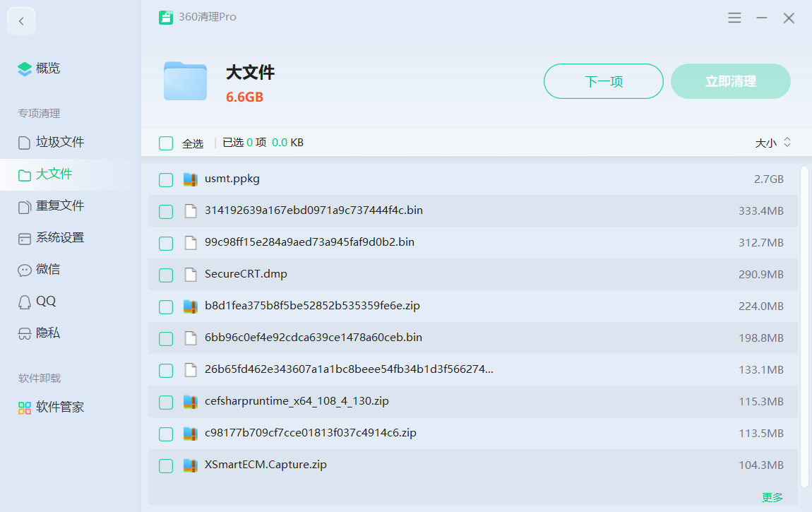This screenshot has width=812, height=512.
Task: Click the zip icon of cefsharpruntime_x64_108_4_130.zip
Action: coord(190,402)
